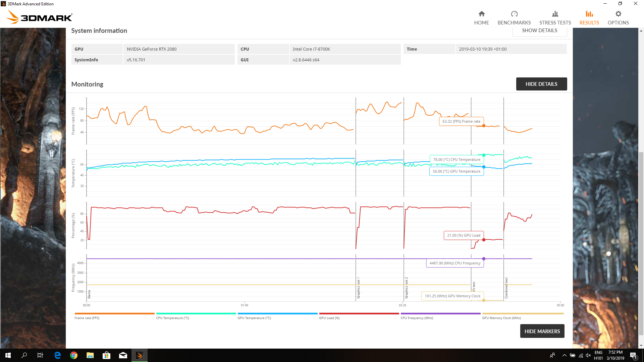Open the Results tab
The width and height of the screenshot is (644, 362).
[589, 18]
